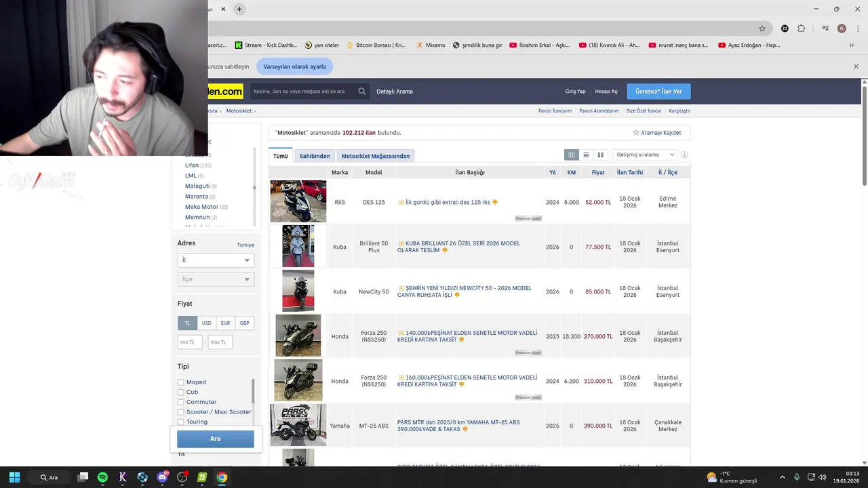This screenshot has height=488, width=868.
Task: Click the site keyword search field
Action: click(304, 91)
